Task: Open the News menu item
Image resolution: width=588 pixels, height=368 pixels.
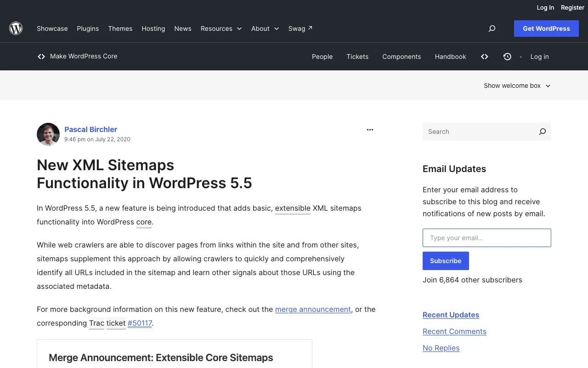Action: point(183,29)
